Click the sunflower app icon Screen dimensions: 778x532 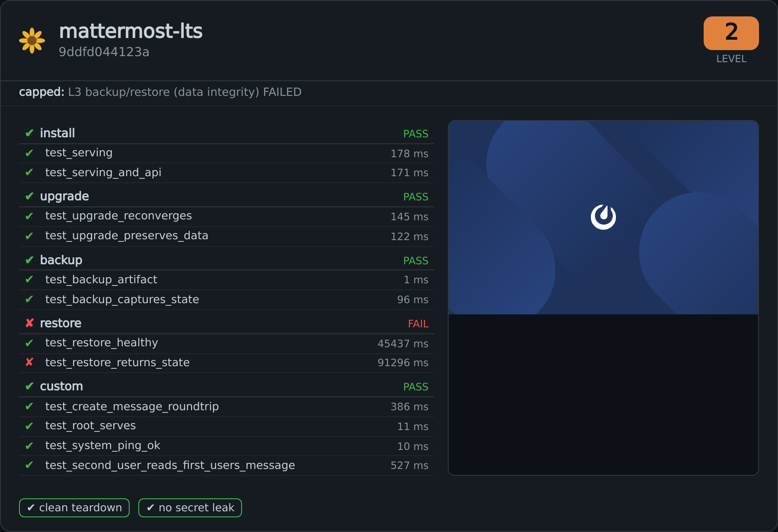tap(32, 41)
